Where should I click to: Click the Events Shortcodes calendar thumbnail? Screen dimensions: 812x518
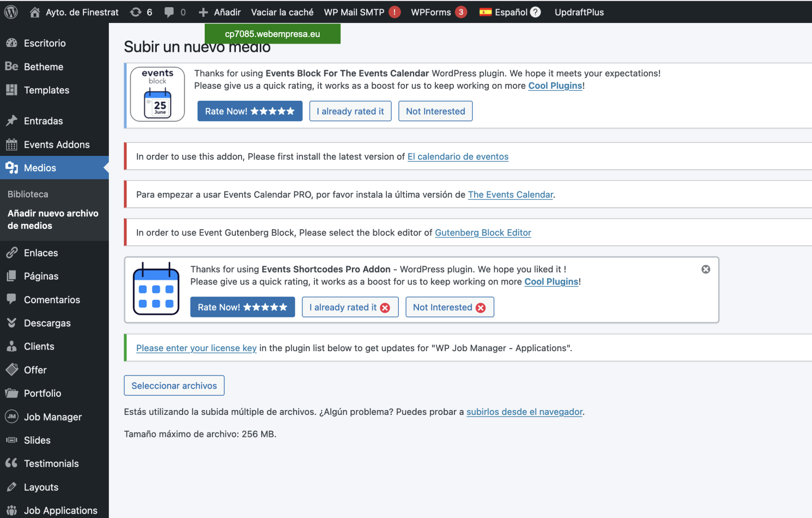(x=156, y=288)
